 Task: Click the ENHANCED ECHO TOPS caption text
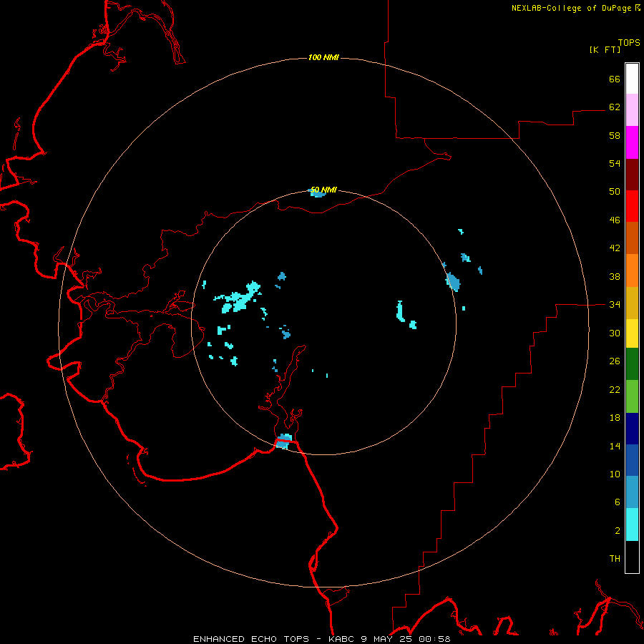click(x=251, y=639)
